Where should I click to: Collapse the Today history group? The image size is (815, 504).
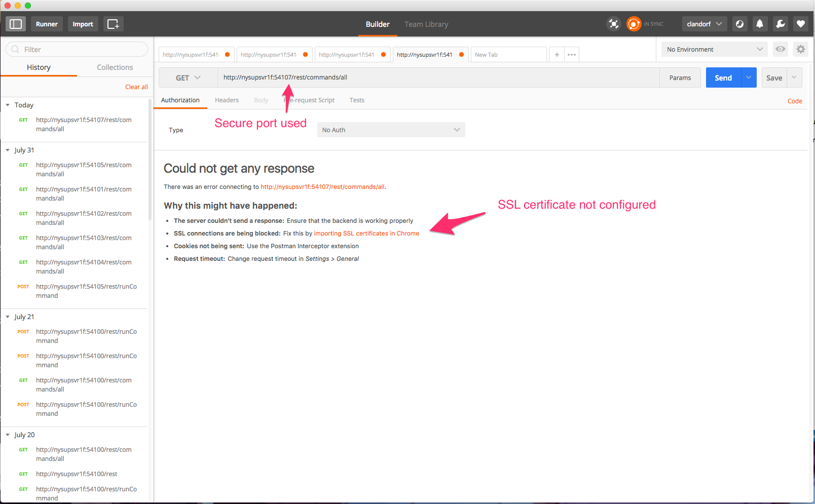pos(8,105)
